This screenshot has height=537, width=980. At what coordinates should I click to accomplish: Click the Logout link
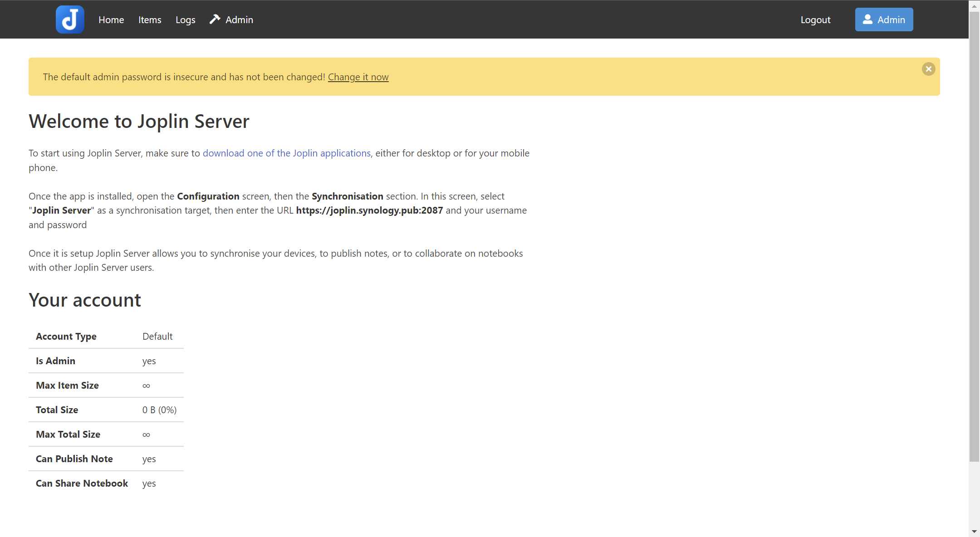point(815,20)
